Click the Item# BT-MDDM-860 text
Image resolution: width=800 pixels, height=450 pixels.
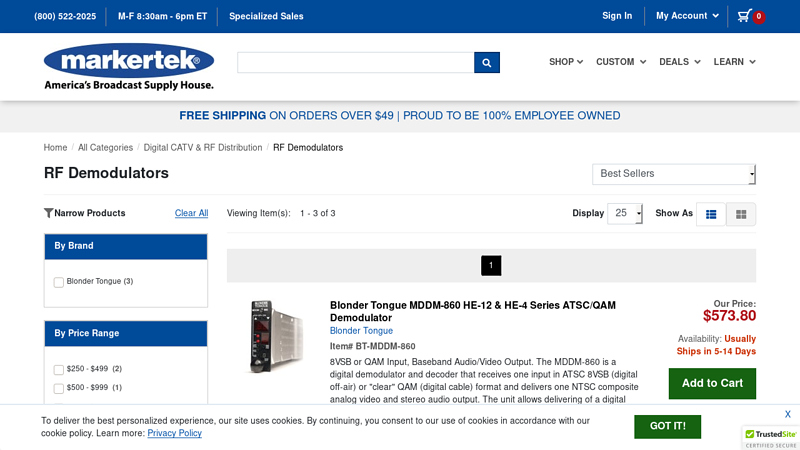coord(372,346)
